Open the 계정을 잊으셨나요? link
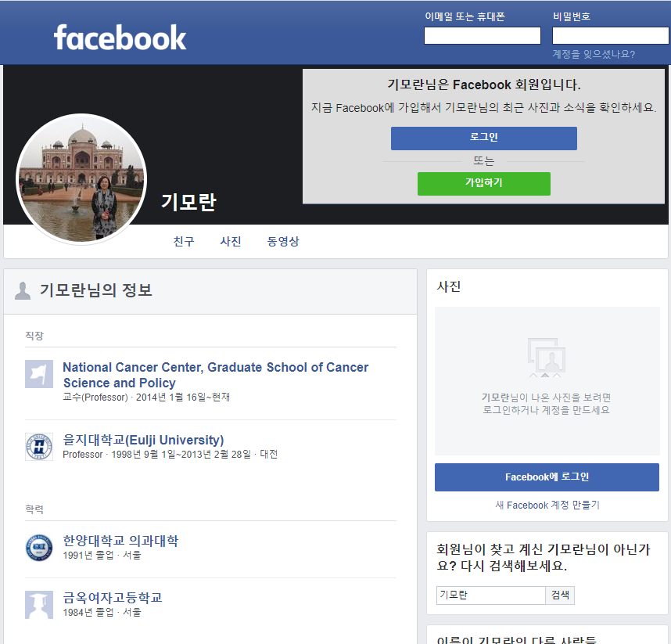The image size is (671, 644). (594, 54)
